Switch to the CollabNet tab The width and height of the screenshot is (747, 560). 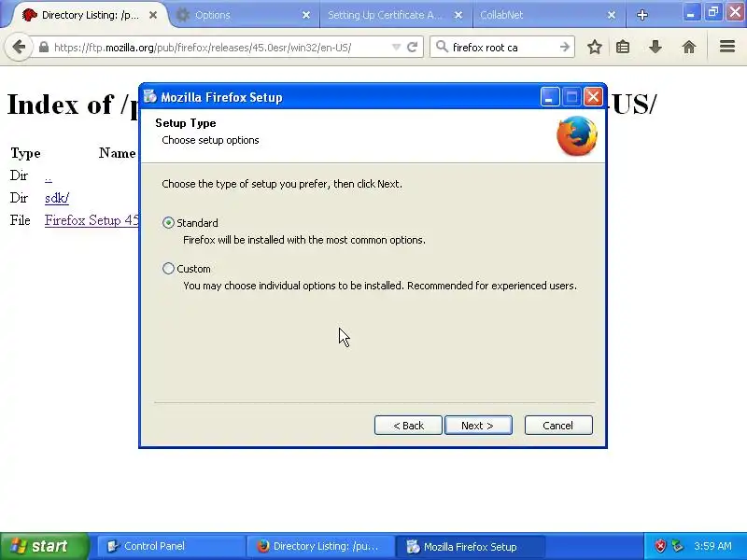[548, 15]
